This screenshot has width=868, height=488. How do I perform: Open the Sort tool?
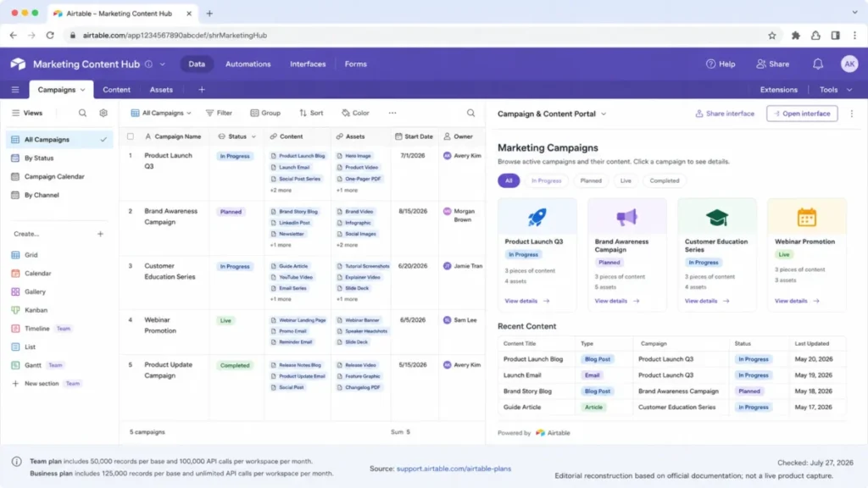click(x=311, y=113)
